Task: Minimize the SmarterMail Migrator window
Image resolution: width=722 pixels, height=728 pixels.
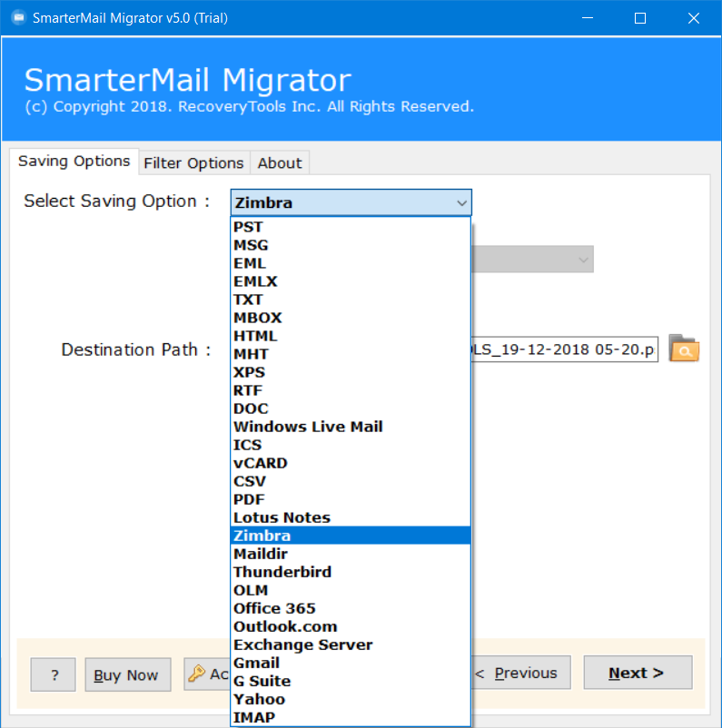Action: click(588, 18)
